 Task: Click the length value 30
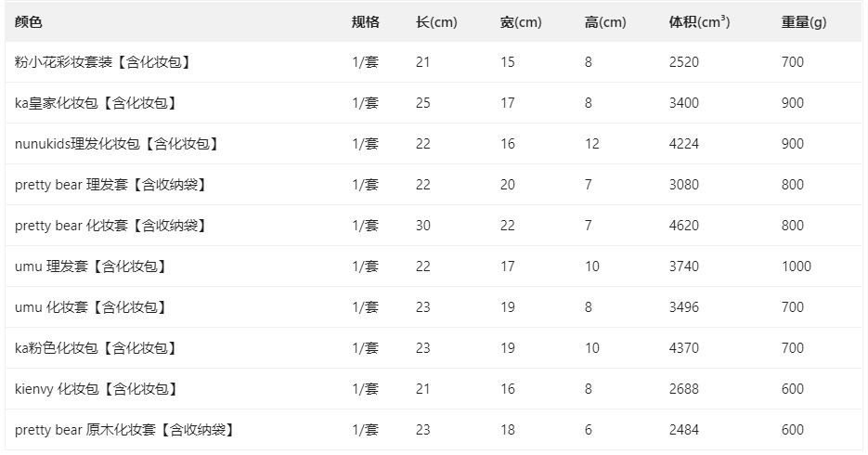pos(423,226)
